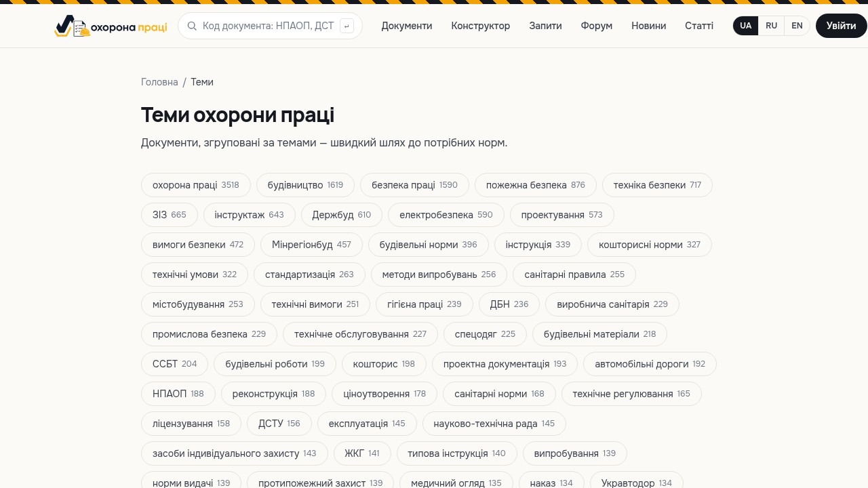868x488 pixels.
Task: Select the ціноутворення 178 tag
Action: (384, 394)
